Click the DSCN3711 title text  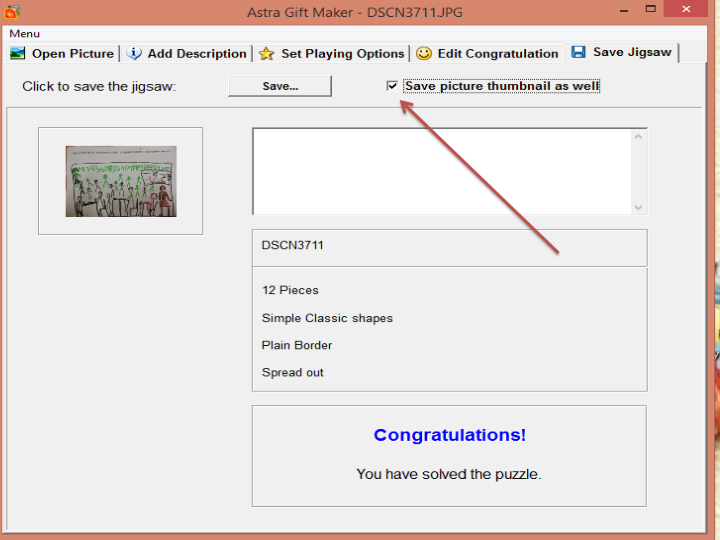tap(292, 245)
